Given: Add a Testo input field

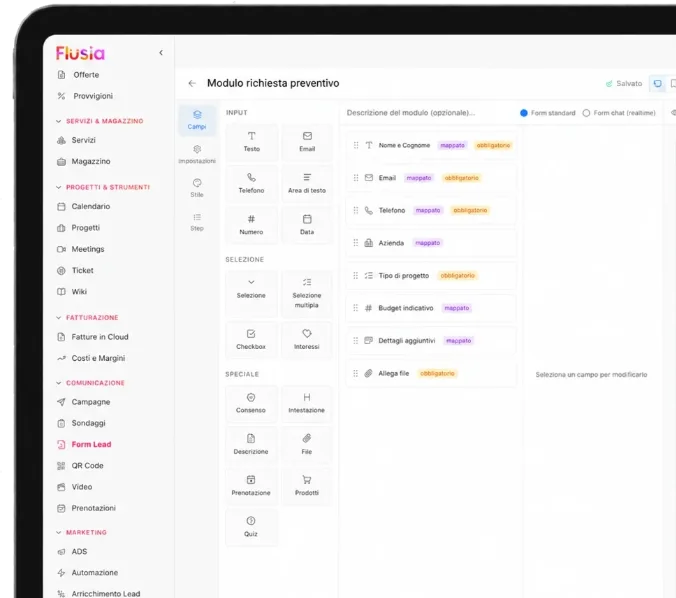Looking at the screenshot, I should click(251, 142).
